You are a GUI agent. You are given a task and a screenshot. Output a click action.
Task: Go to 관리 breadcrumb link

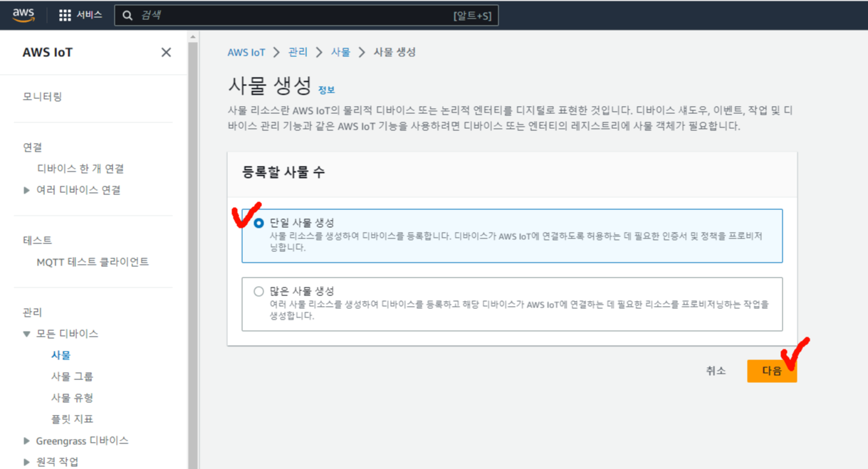(298, 52)
